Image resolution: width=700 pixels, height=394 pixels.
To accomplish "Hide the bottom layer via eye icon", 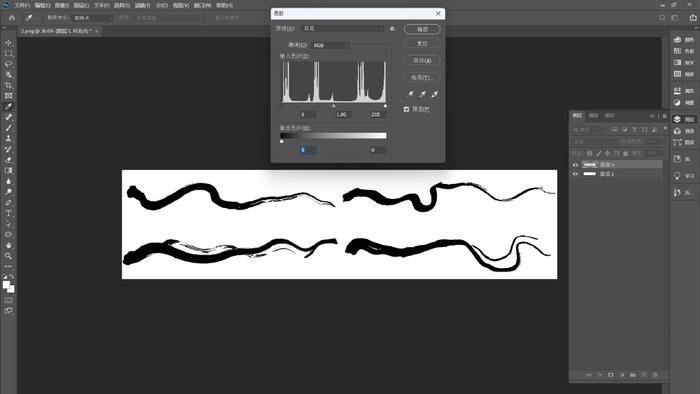I will pyautogui.click(x=575, y=174).
